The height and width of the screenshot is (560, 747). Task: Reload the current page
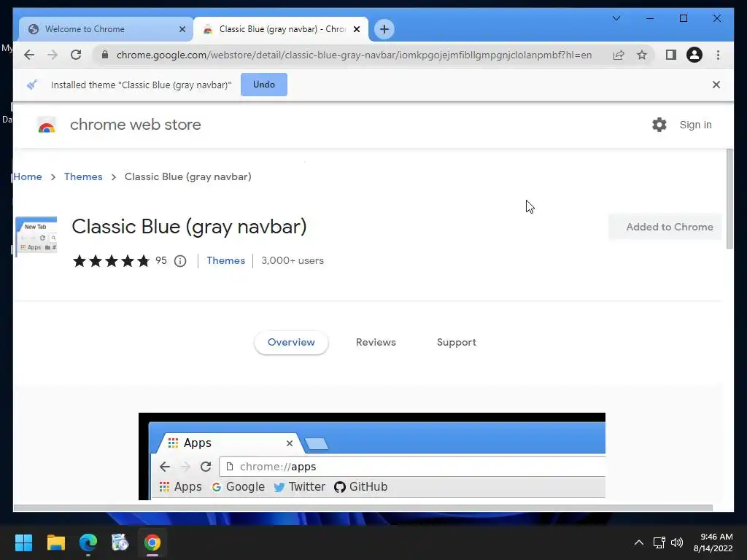pos(76,55)
